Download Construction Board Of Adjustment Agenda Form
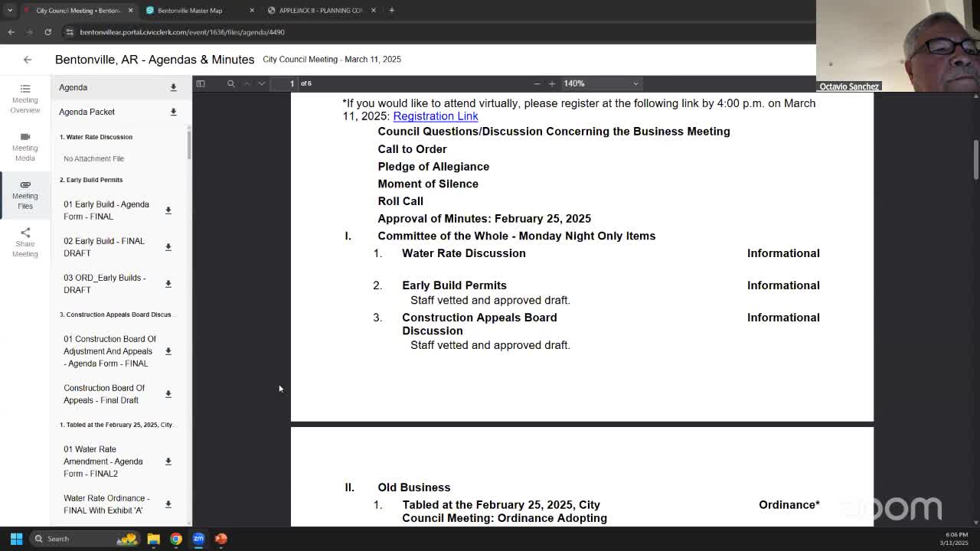980x551 pixels. click(x=168, y=351)
